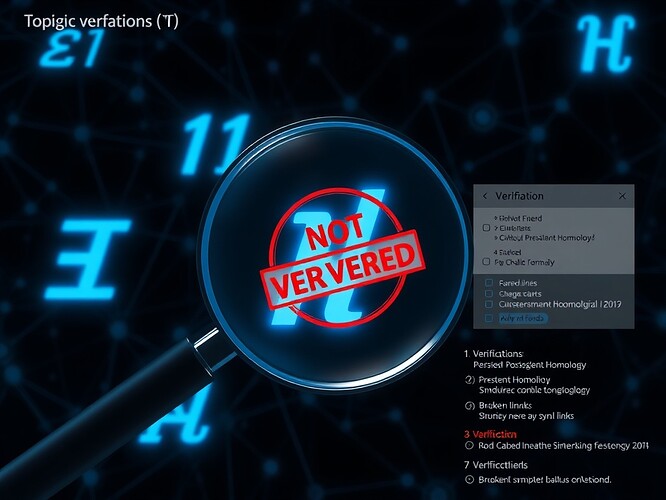Toggle the checkbox beside 'Chalic Formaly'
666x500 pixels.
(486, 262)
